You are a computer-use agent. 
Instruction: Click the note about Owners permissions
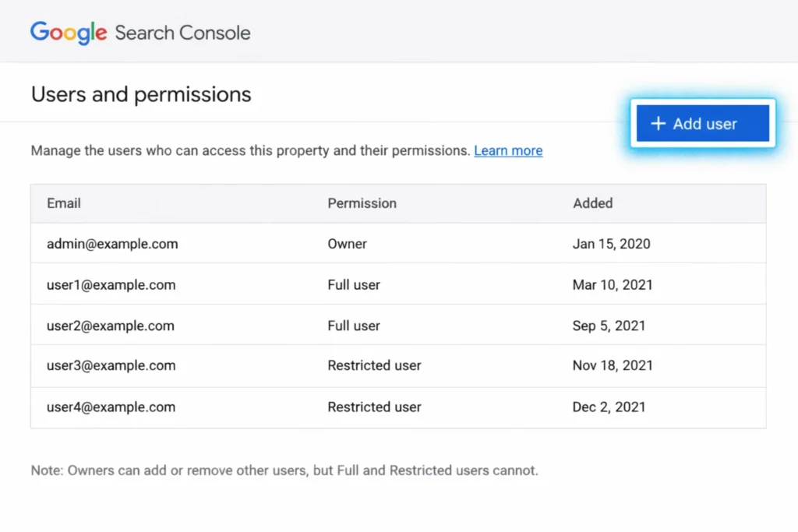pyautogui.click(x=284, y=470)
